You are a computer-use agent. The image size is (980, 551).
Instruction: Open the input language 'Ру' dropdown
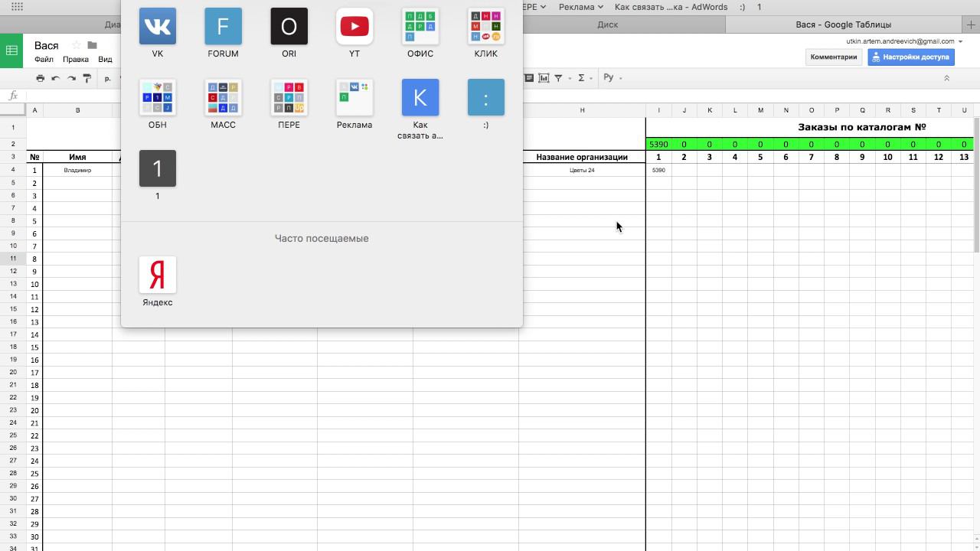click(612, 78)
